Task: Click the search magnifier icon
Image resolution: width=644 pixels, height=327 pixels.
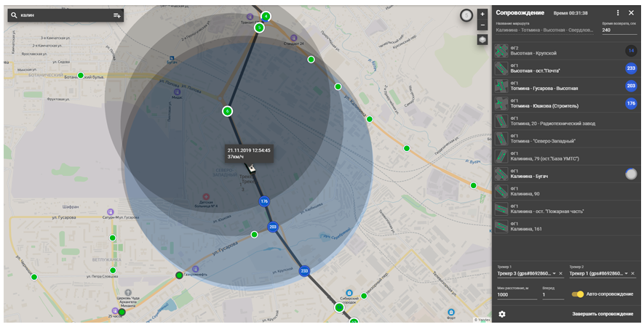Action: tap(13, 15)
